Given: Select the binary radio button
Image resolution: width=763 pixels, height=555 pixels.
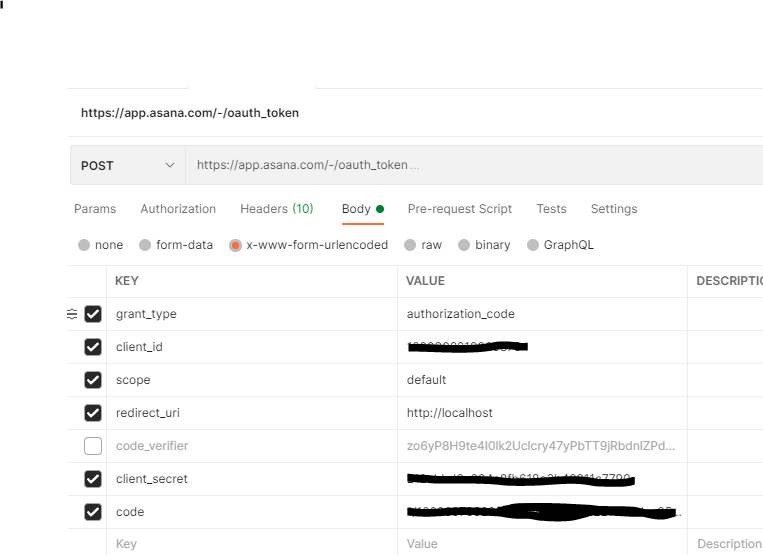Looking at the screenshot, I should tap(464, 245).
